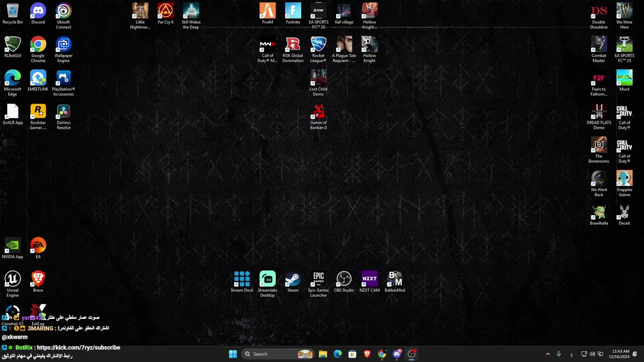Screen dimensions: 644x362
Task: Select the Far Cry 6 shortcut
Action: coord(166,14)
